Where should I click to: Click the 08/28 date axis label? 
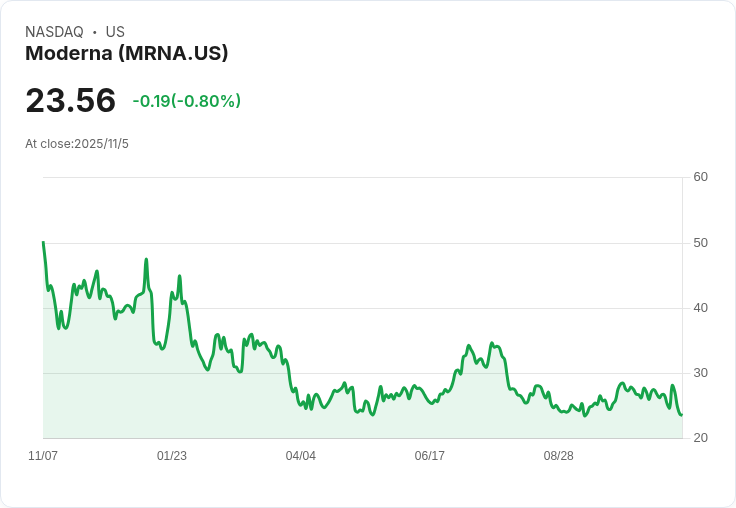pos(559,456)
